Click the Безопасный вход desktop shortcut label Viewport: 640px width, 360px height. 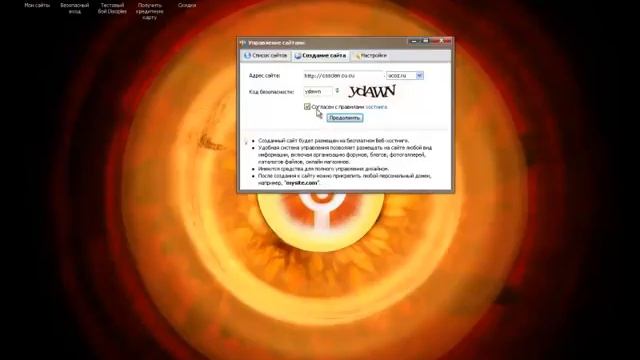tap(75, 9)
